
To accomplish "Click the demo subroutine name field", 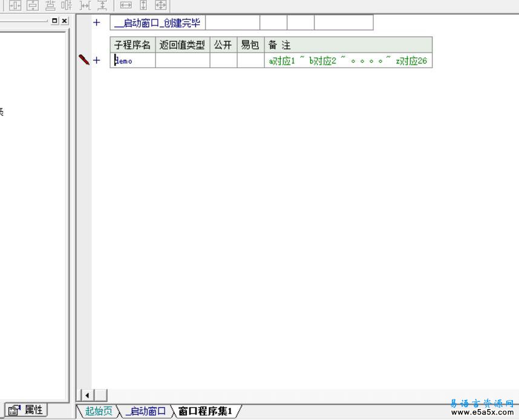I will pyautogui.click(x=133, y=60).
